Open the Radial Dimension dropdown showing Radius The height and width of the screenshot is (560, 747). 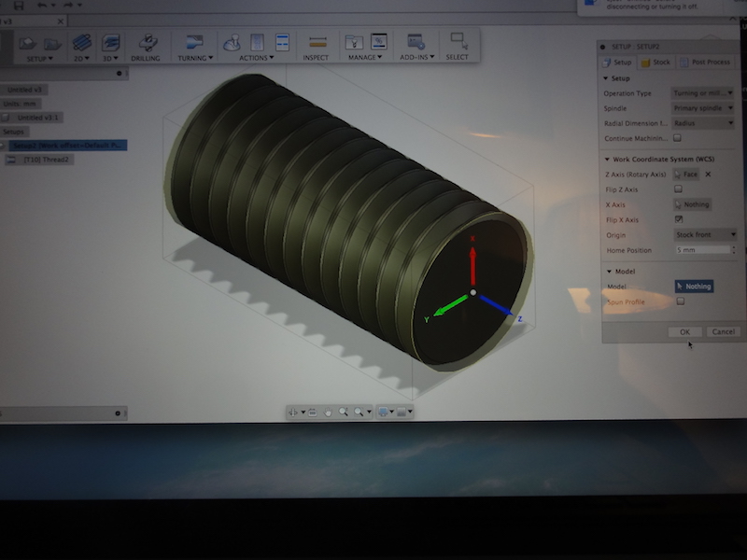pos(703,123)
